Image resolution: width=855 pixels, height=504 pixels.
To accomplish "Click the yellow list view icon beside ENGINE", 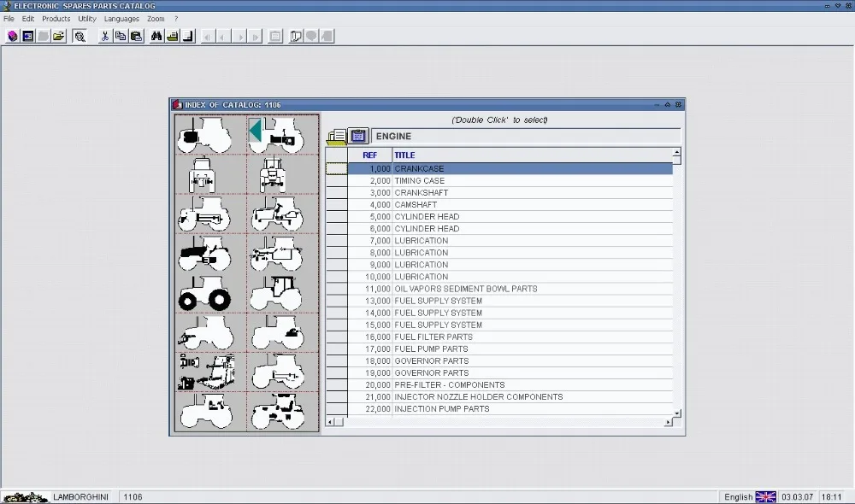I will (336, 136).
